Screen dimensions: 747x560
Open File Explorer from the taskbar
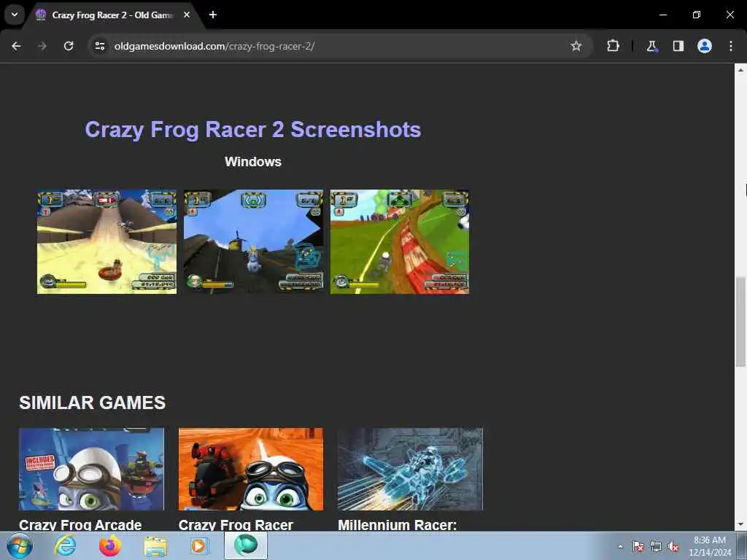click(x=156, y=547)
